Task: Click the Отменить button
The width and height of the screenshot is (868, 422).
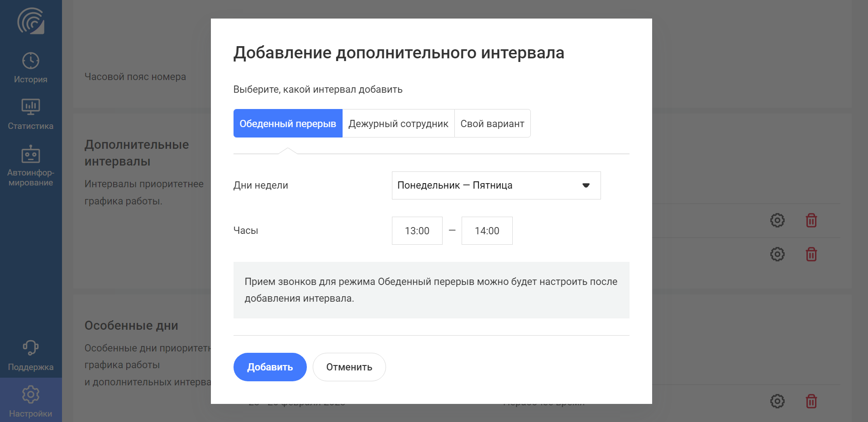Action: (x=349, y=367)
